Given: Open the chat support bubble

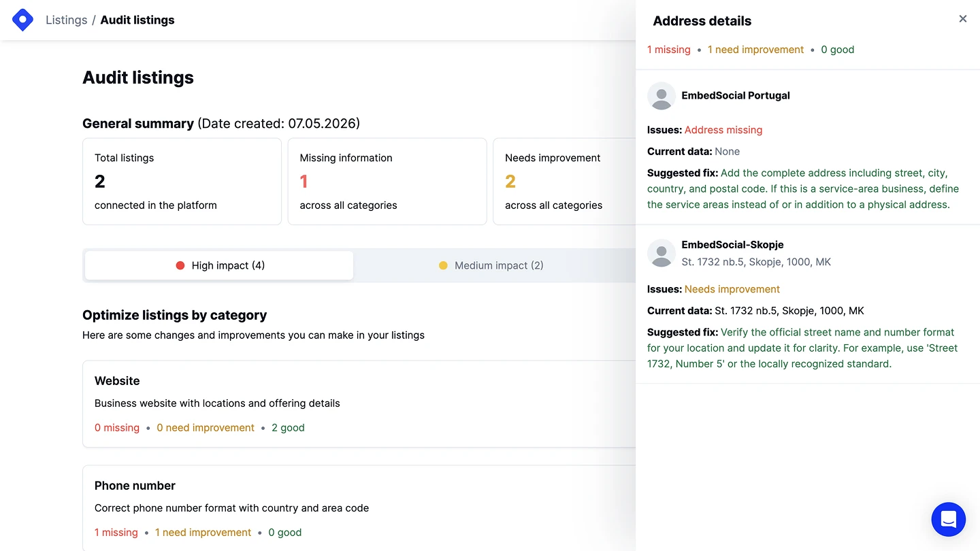Looking at the screenshot, I should [948, 520].
